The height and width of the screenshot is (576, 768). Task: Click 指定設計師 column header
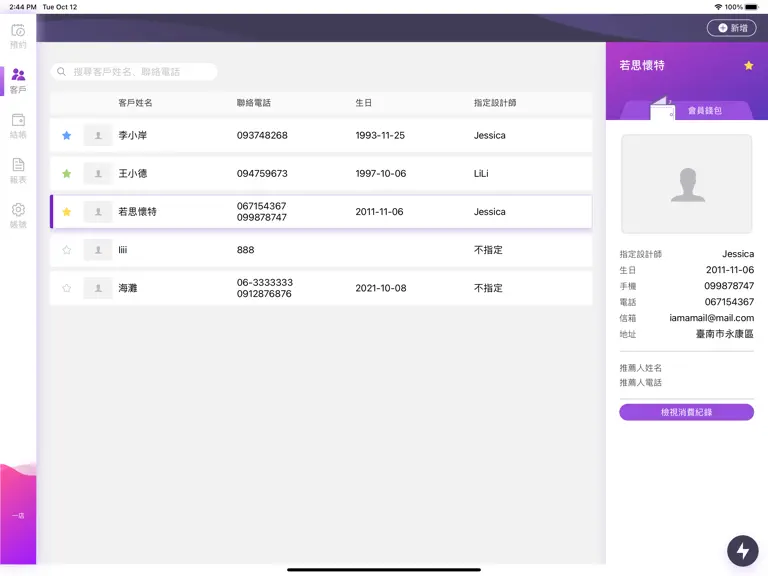pos(495,103)
